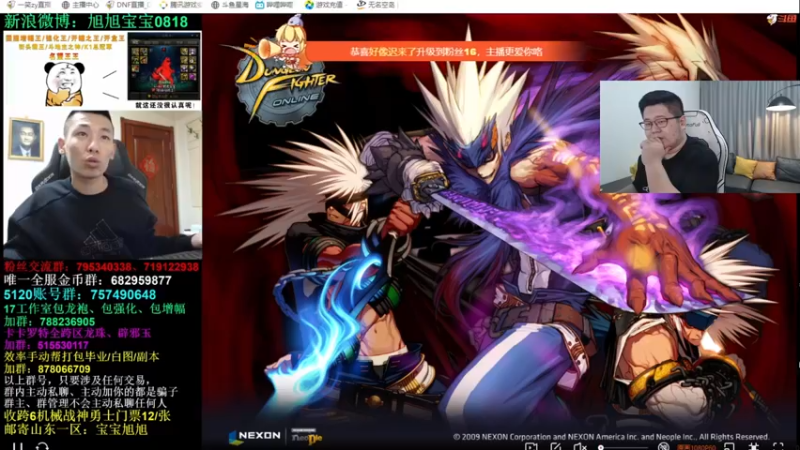Viewport: 800px width, 450px height.
Task: Open the 1080P60 quality selector
Action: pos(696,447)
